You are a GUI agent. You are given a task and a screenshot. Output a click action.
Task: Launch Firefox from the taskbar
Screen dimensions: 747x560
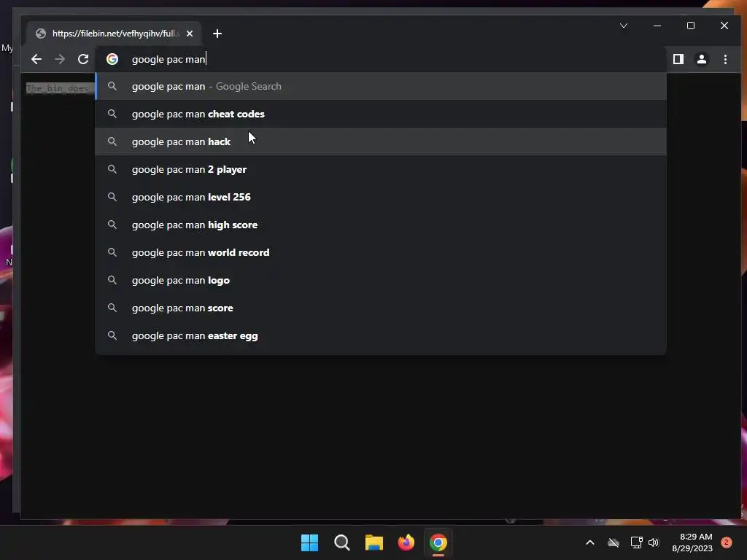pyautogui.click(x=406, y=542)
